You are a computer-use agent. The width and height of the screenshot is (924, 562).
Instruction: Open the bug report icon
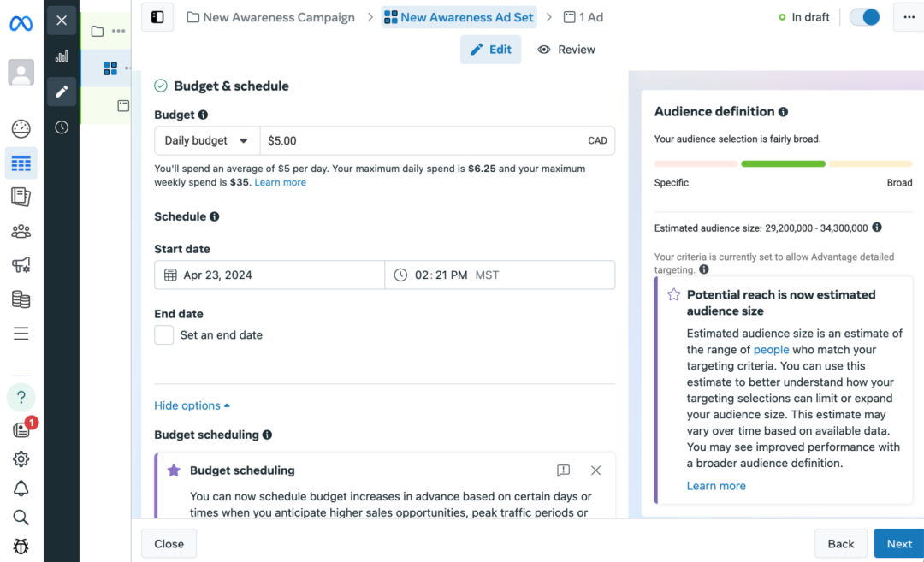pos(21,546)
